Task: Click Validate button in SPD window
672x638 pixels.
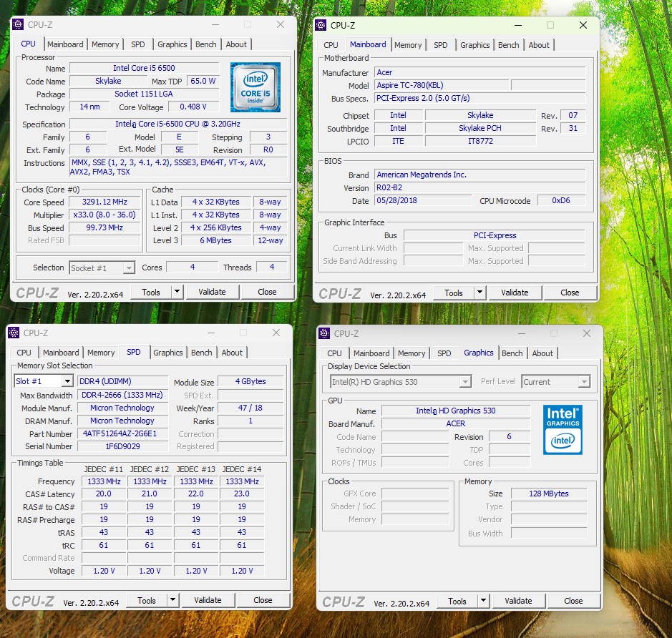Action: pyautogui.click(x=208, y=600)
